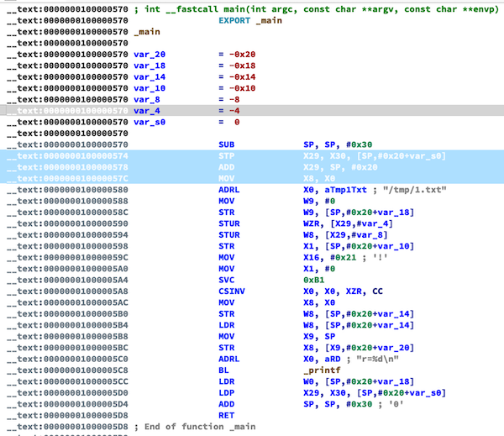Select the _main function label
The height and width of the screenshot is (436, 504).
147,32
